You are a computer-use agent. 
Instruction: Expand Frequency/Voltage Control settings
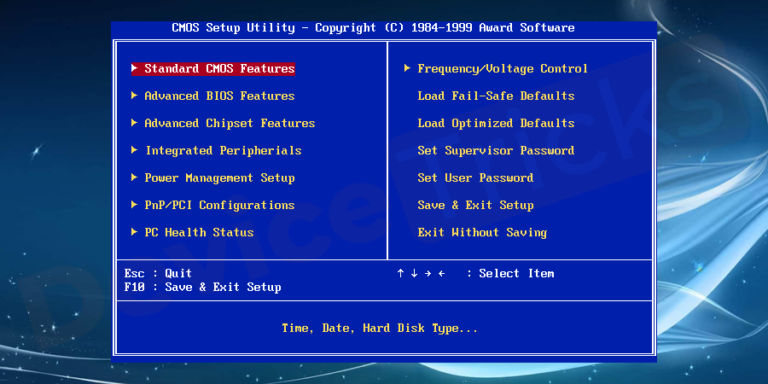point(503,69)
